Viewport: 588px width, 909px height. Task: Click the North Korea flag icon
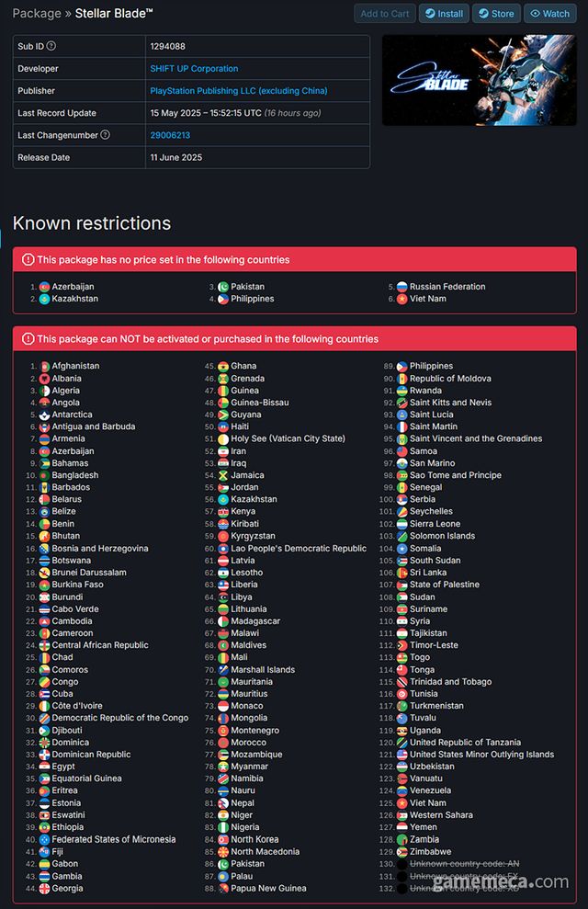(223, 839)
